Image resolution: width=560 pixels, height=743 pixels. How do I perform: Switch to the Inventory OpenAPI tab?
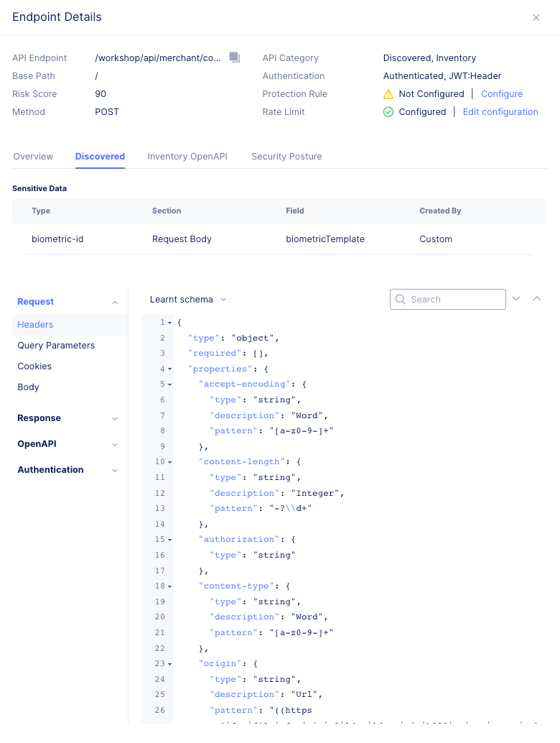click(187, 156)
